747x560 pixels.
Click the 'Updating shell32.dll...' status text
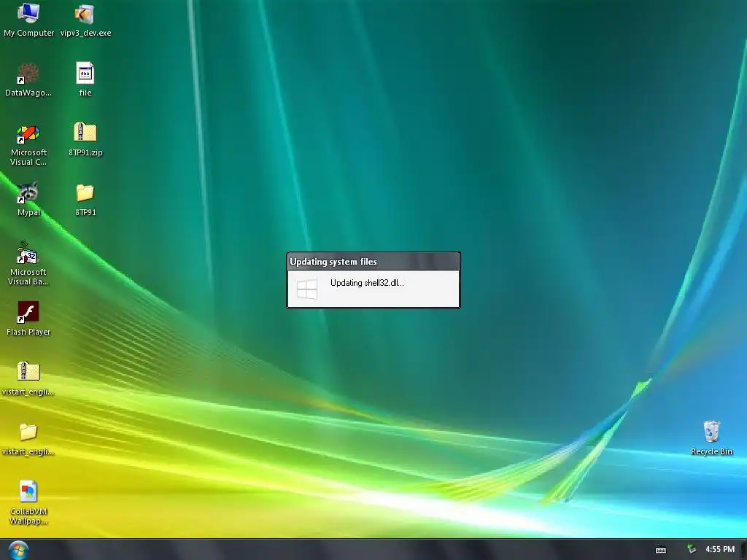(367, 283)
